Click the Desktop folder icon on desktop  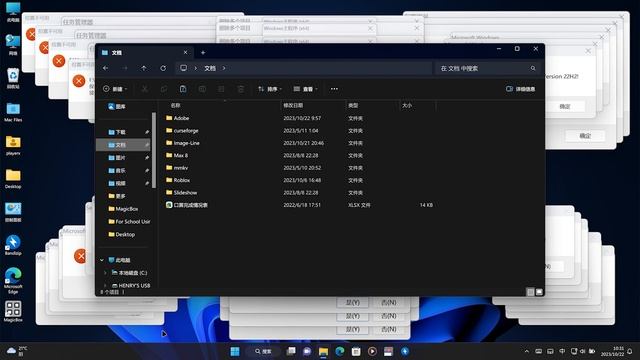pos(13,179)
